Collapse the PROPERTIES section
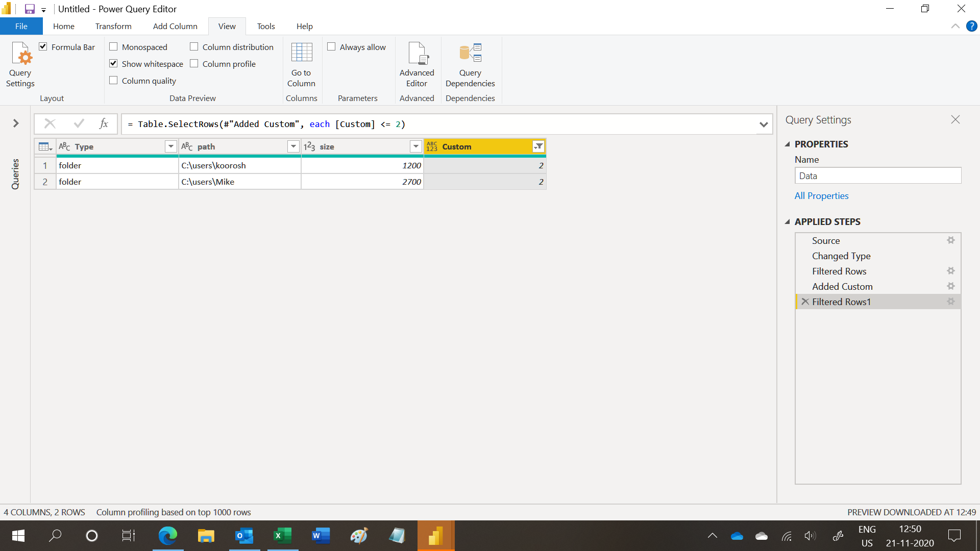 tap(788, 144)
